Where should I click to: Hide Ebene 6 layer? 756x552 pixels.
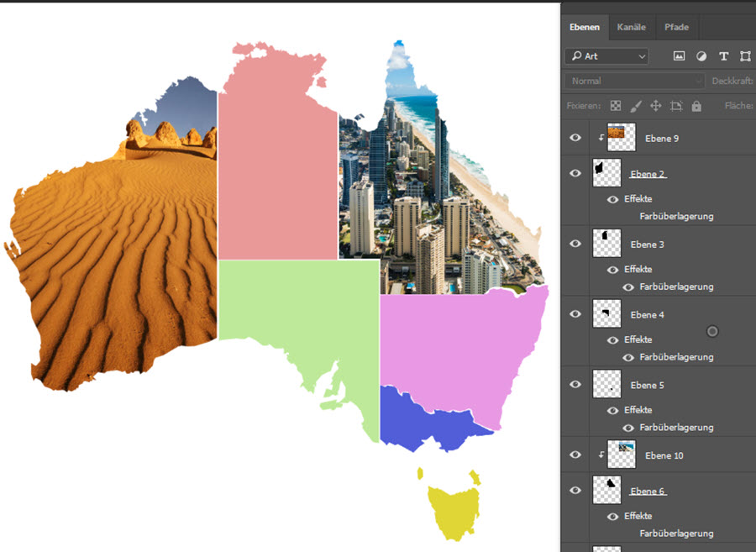[575, 491]
